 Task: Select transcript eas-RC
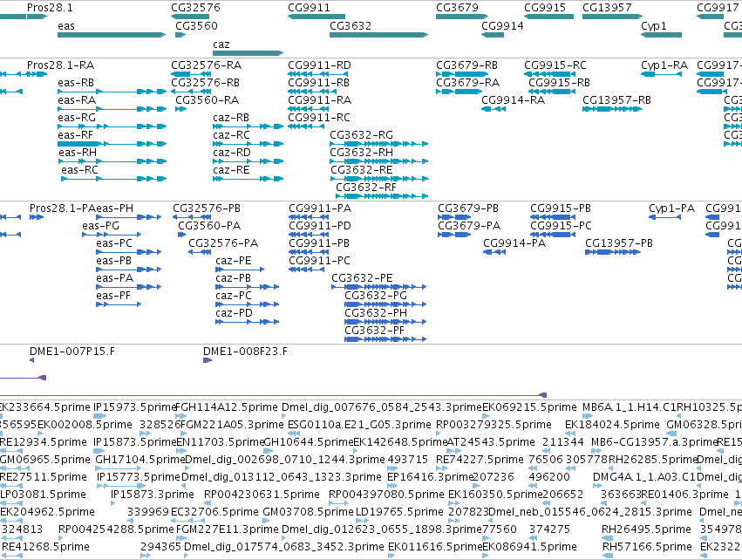coord(79,170)
